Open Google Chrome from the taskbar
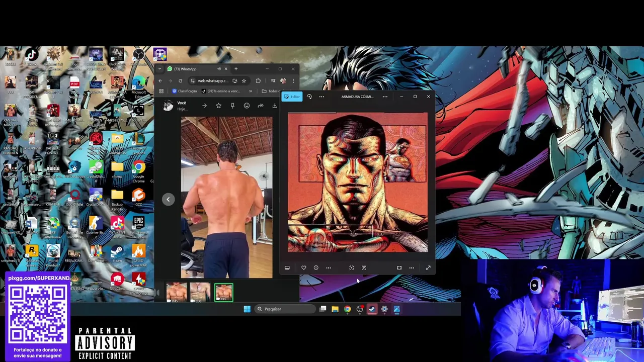This screenshot has width=644, height=362. 347,309
